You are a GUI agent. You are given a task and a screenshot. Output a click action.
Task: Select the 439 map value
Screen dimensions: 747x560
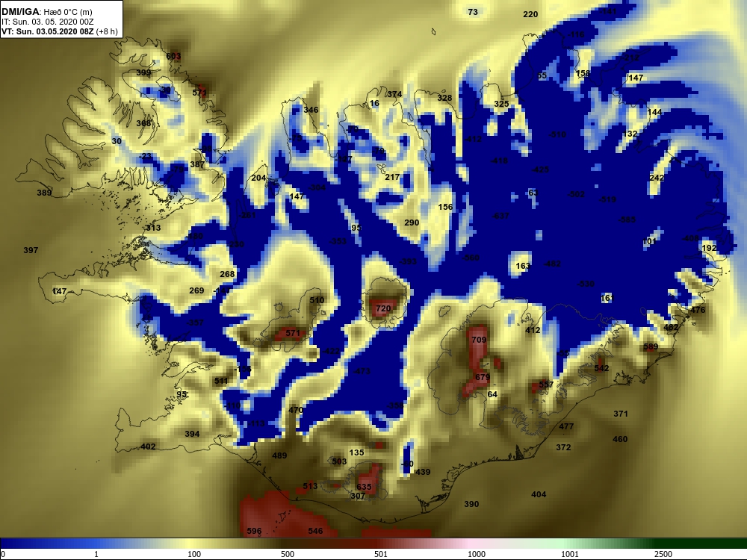point(423,472)
